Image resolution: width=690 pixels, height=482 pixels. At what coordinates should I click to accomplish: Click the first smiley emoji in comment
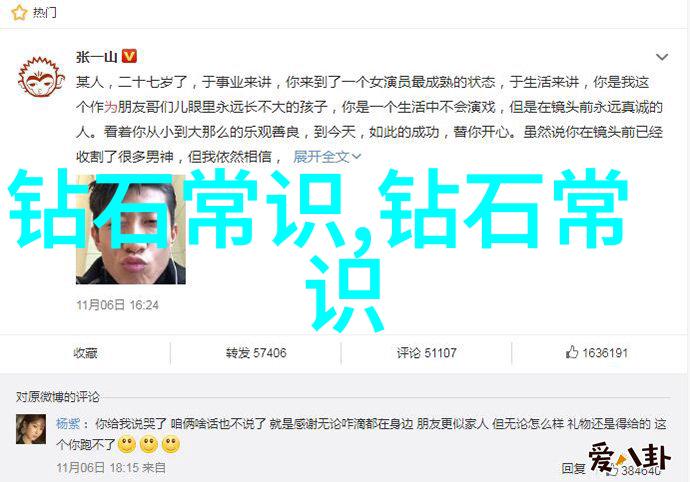pyautogui.click(x=127, y=445)
